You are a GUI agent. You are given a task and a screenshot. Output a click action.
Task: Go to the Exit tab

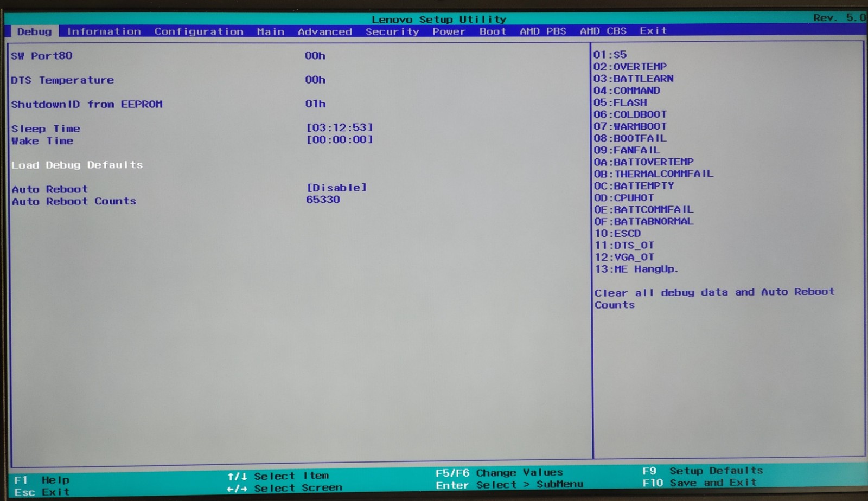tap(653, 30)
